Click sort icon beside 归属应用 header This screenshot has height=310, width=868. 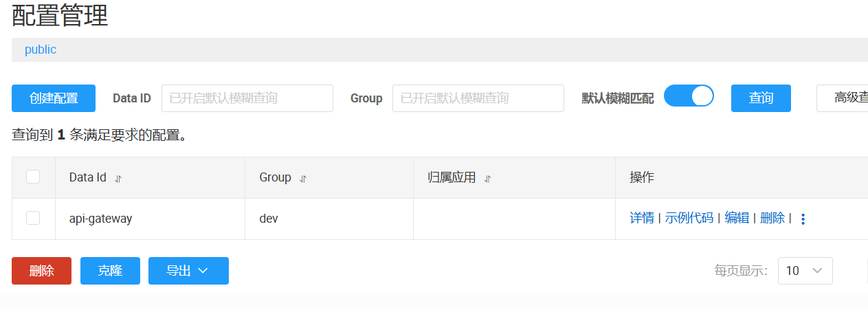[488, 178]
